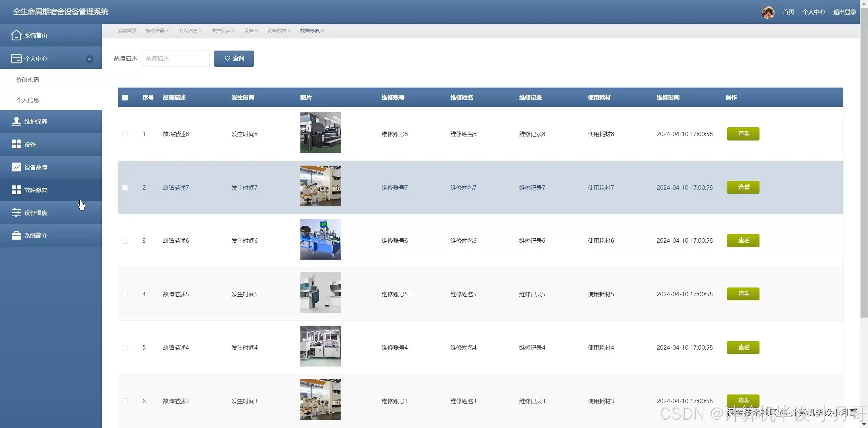
Task: Open 个人信息 in the sidebar submenu
Action: click(28, 100)
